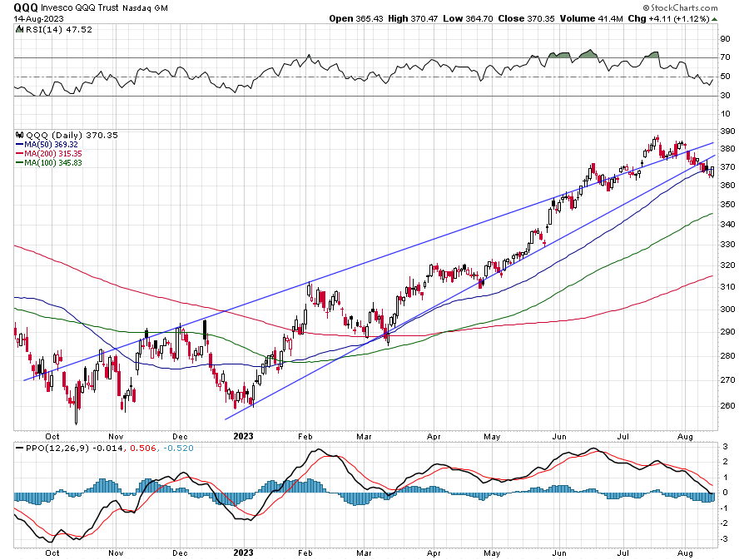This screenshot has width=749, height=560.
Task: Click the 310 price axis label
Action: 727,287
